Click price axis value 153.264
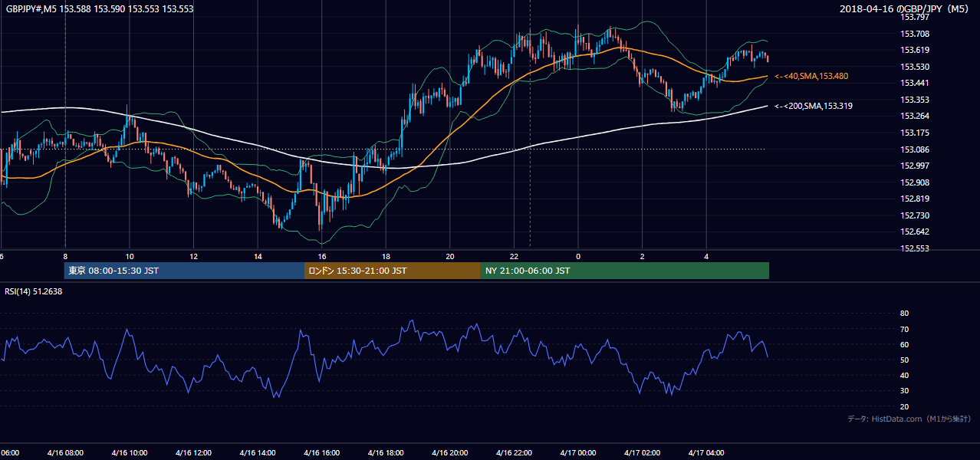Screen dimensions: 980x460 (914, 117)
